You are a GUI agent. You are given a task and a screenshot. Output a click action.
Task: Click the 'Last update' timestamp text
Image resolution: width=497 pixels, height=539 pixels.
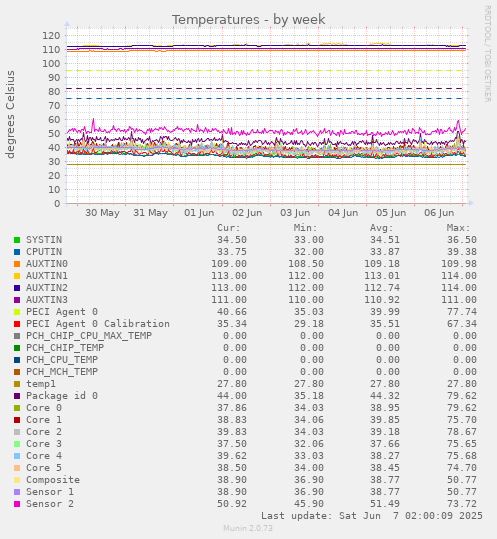(x=372, y=516)
